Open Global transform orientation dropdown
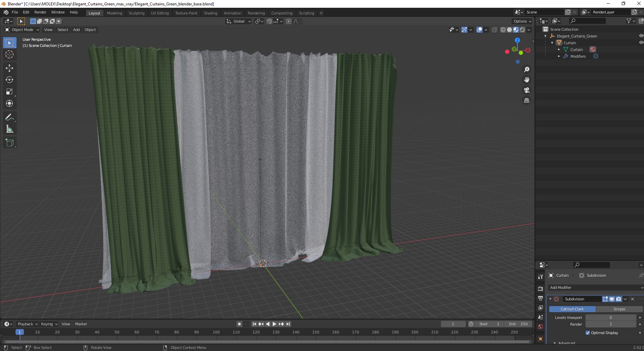 [238, 21]
